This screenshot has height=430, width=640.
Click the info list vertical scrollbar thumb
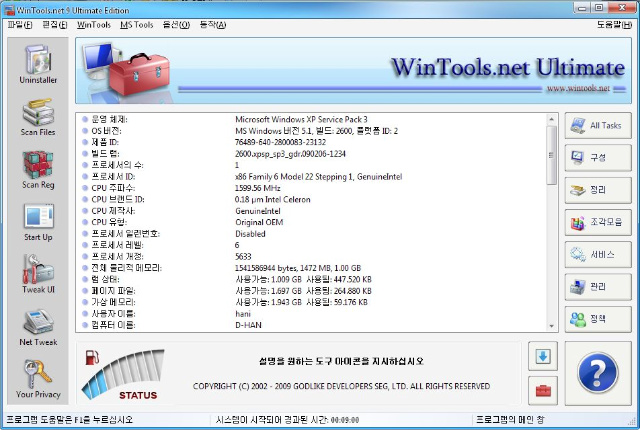(551, 155)
